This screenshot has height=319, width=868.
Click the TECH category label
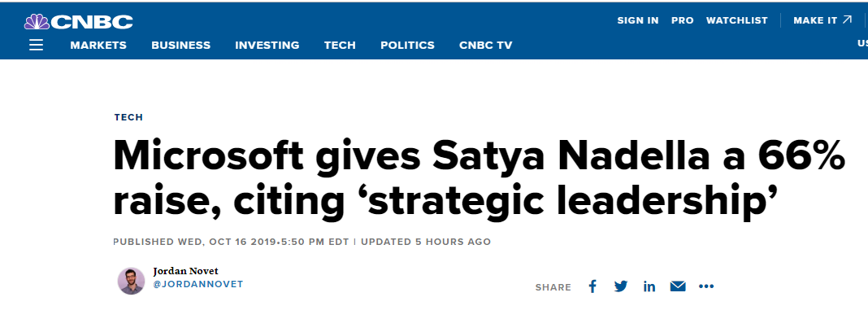click(128, 117)
